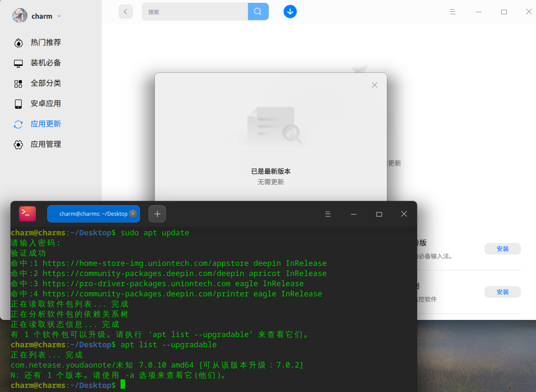Click the 装机必备 monitor icon
Image resolution: width=536 pixels, height=392 pixels.
point(18,63)
